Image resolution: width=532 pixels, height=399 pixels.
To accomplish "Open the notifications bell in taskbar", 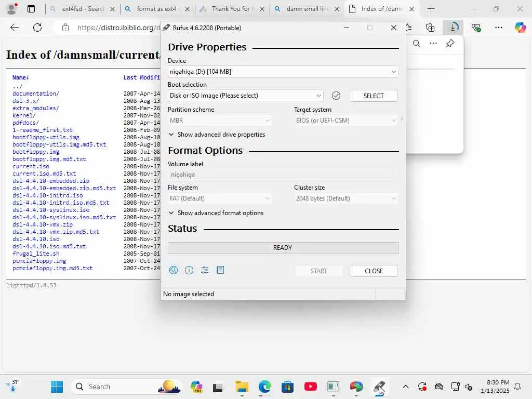I will tap(518, 387).
